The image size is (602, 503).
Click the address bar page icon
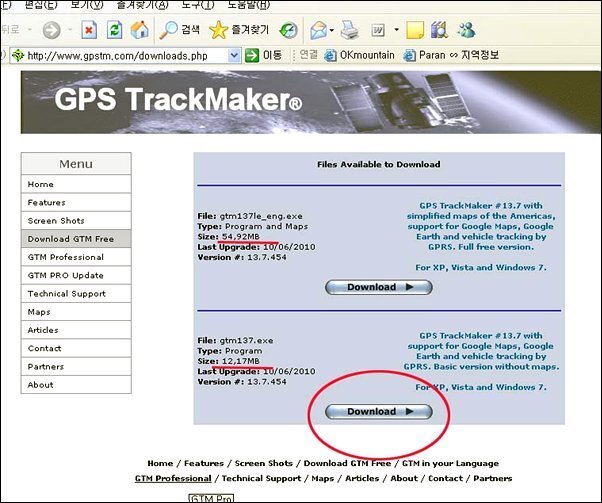[18, 56]
